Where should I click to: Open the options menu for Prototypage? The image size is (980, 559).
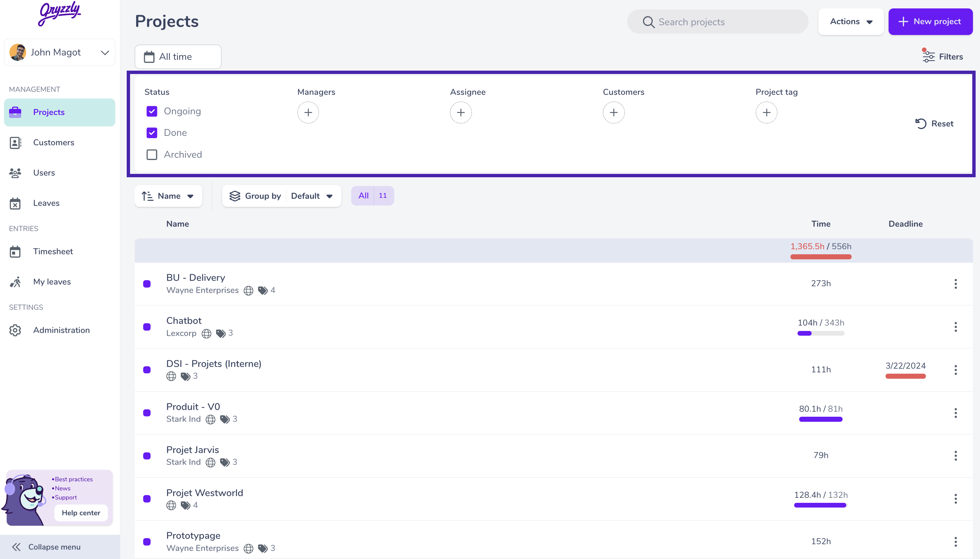click(955, 542)
